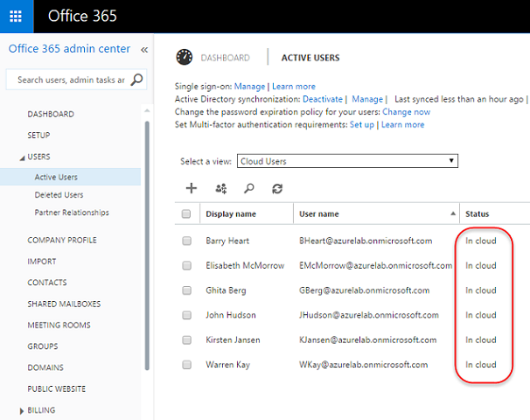The image size is (530, 420).
Task: Check the box for John Hudson
Action: click(x=186, y=315)
